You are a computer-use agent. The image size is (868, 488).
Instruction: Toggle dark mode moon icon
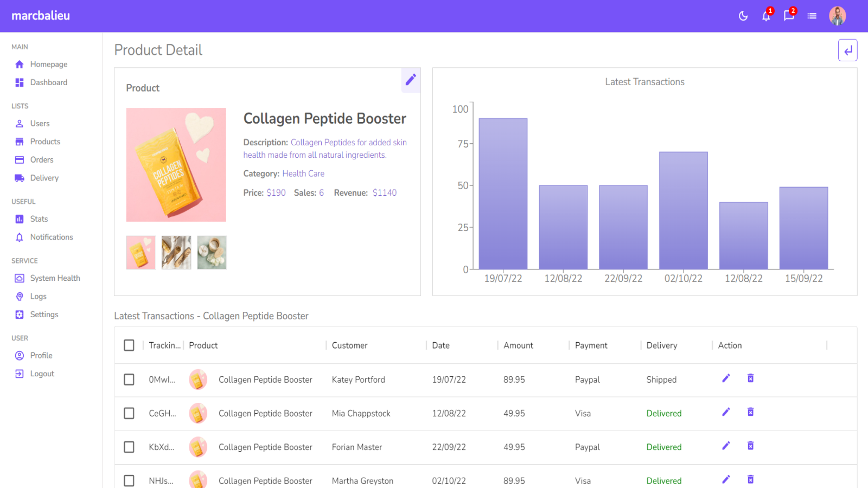pyautogui.click(x=743, y=16)
